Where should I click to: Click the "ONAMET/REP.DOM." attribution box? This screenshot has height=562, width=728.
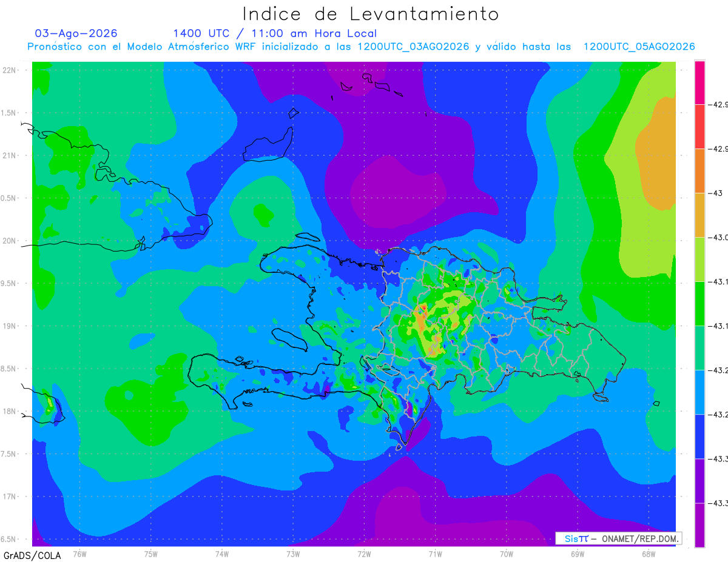pyautogui.click(x=619, y=538)
